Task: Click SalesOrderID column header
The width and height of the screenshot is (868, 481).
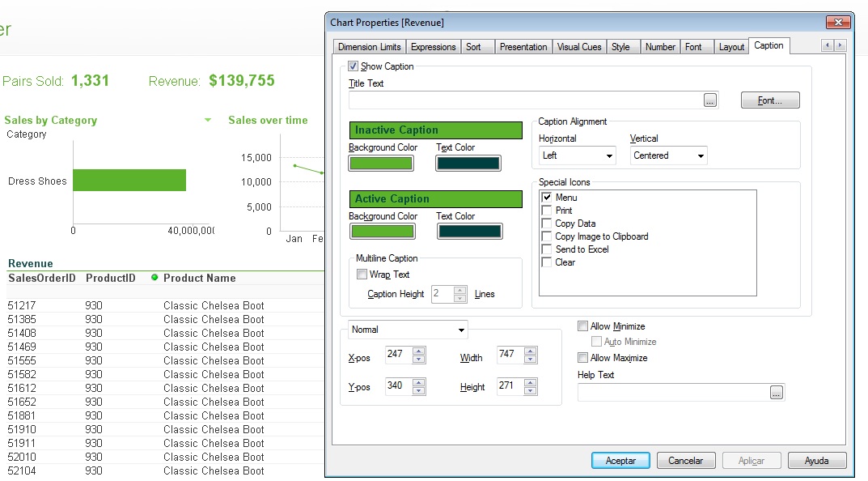Action: point(42,279)
